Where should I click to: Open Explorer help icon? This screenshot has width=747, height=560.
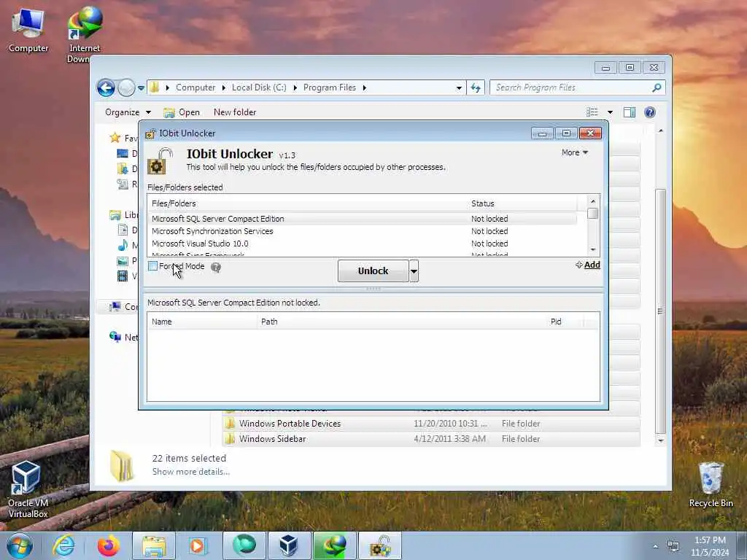tap(650, 112)
